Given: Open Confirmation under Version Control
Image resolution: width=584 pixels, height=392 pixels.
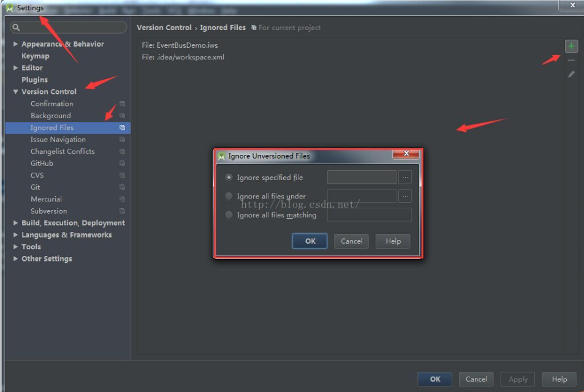Looking at the screenshot, I should pos(51,104).
